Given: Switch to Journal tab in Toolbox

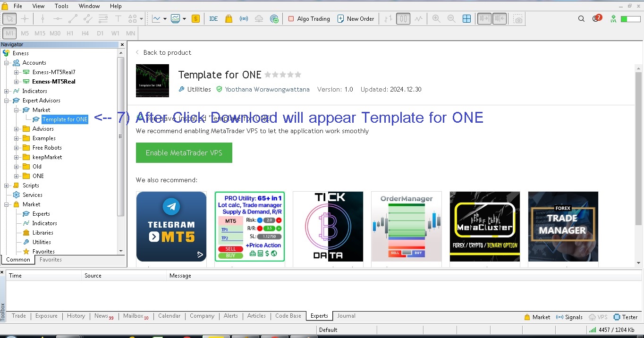Looking at the screenshot, I should 346,316.
